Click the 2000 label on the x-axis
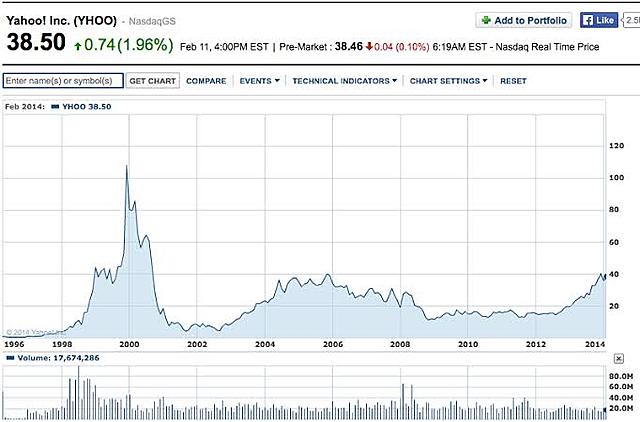Image resolution: width=640 pixels, height=422 pixels. point(129,344)
